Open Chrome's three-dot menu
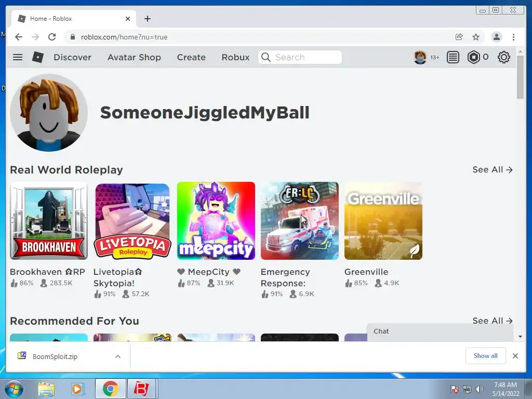532x399 pixels. point(514,37)
